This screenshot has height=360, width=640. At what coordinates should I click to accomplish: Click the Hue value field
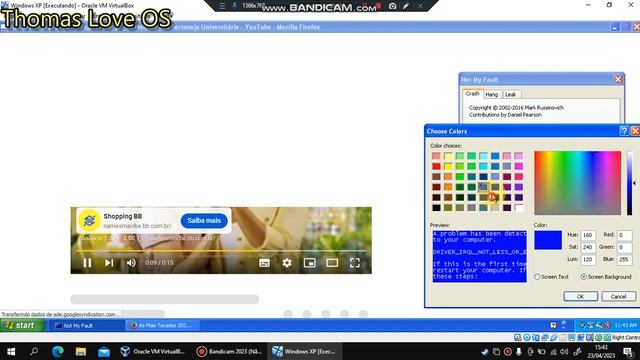click(588, 235)
